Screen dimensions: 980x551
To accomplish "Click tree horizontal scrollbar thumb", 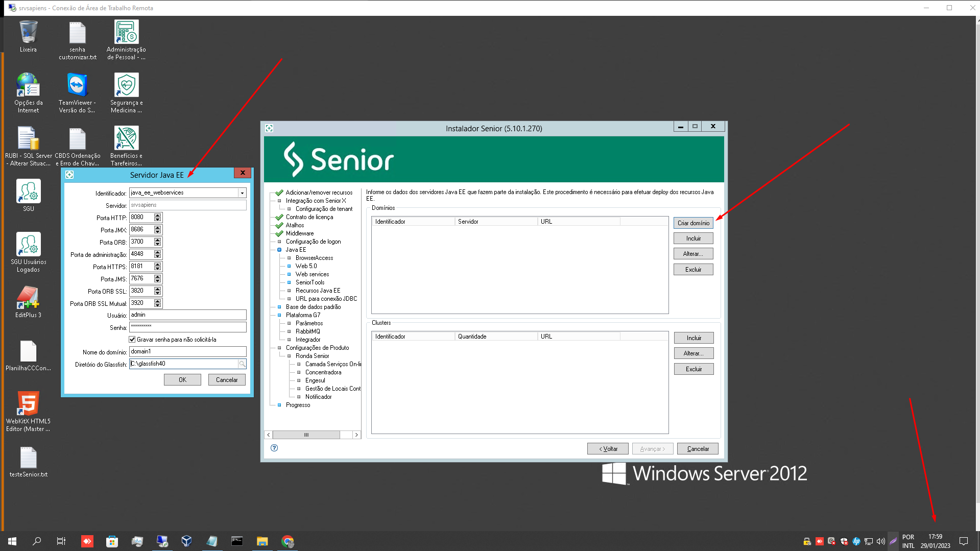I will point(306,435).
